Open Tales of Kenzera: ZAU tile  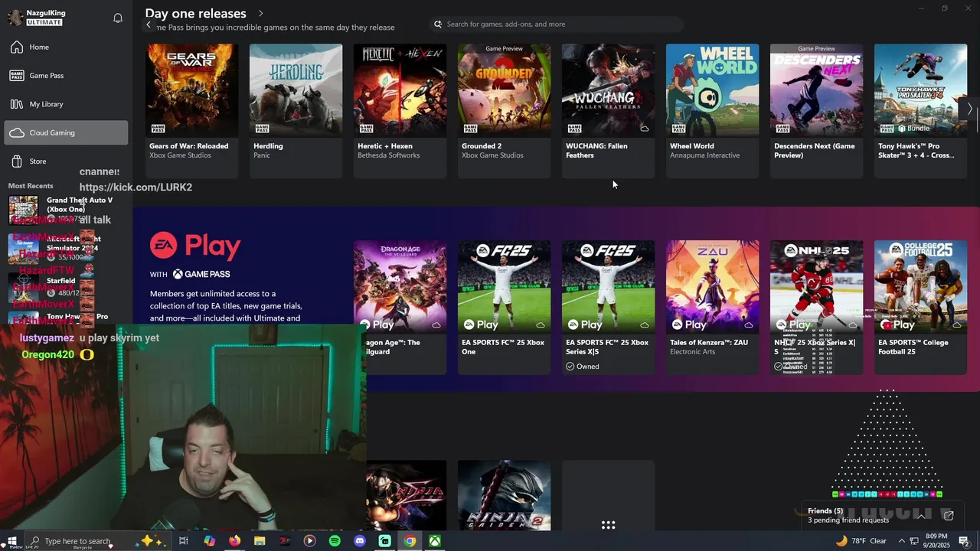[712, 308]
